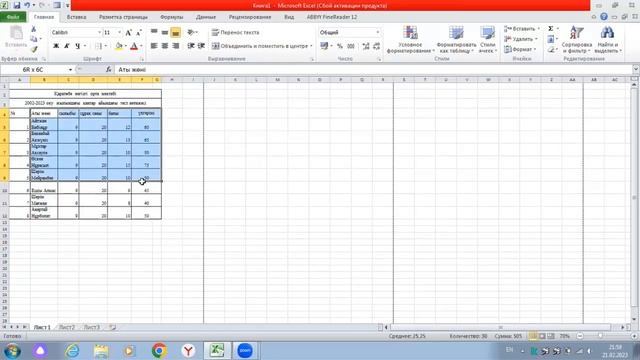Open Excel help question mark icon
This screenshot has height=360, width=640.
point(604,17)
